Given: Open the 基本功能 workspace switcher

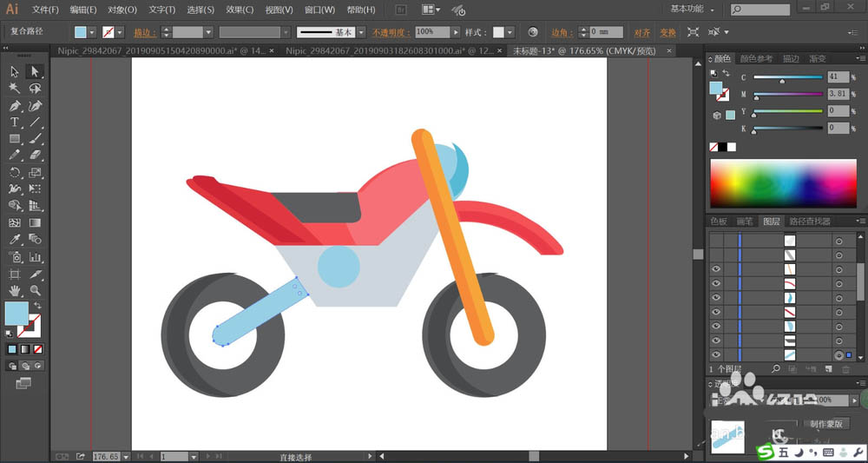Looking at the screenshot, I should pyautogui.click(x=692, y=9).
